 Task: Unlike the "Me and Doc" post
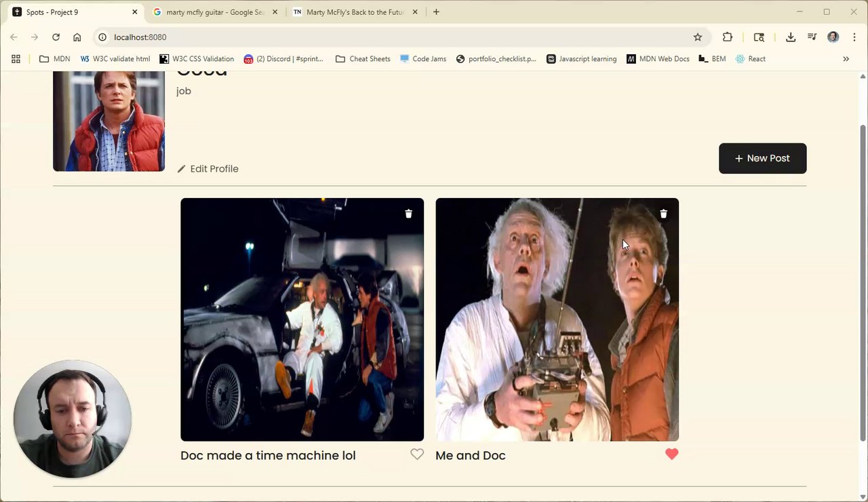[x=671, y=455]
